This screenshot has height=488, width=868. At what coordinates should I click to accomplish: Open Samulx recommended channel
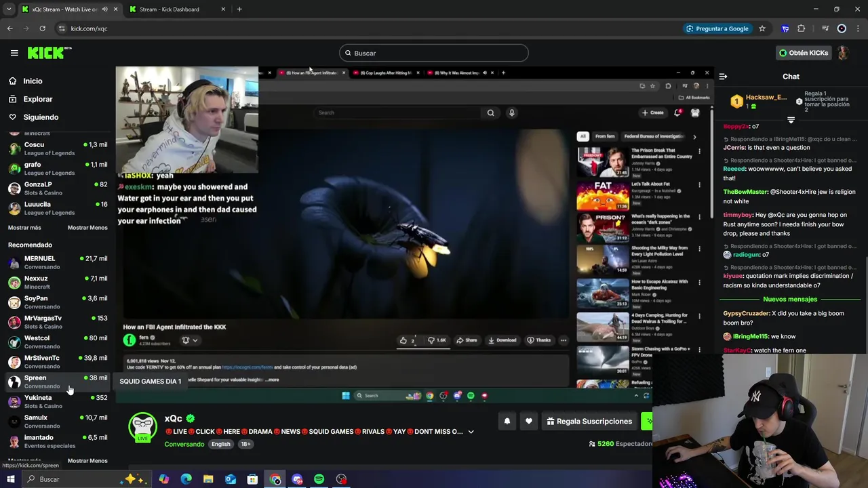(x=57, y=422)
